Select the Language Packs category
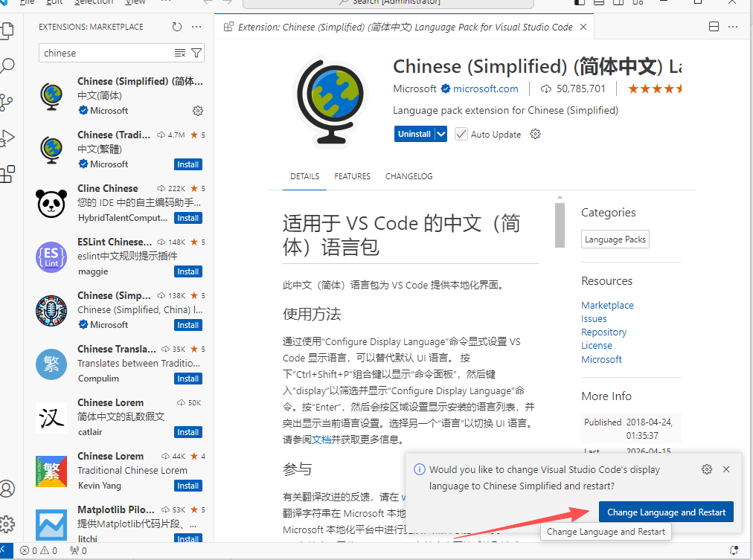753x560 pixels. (x=615, y=239)
